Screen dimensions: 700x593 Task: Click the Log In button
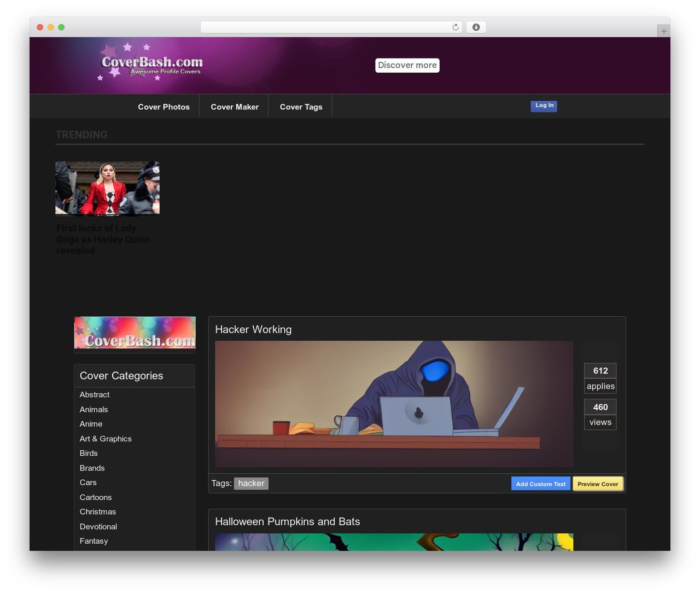click(x=544, y=106)
